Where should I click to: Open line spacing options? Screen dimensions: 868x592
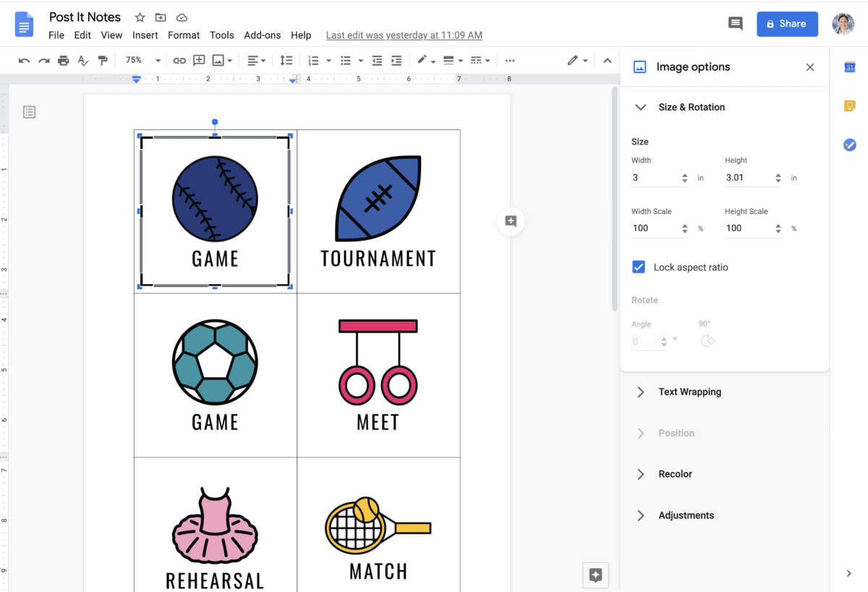pos(286,61)
